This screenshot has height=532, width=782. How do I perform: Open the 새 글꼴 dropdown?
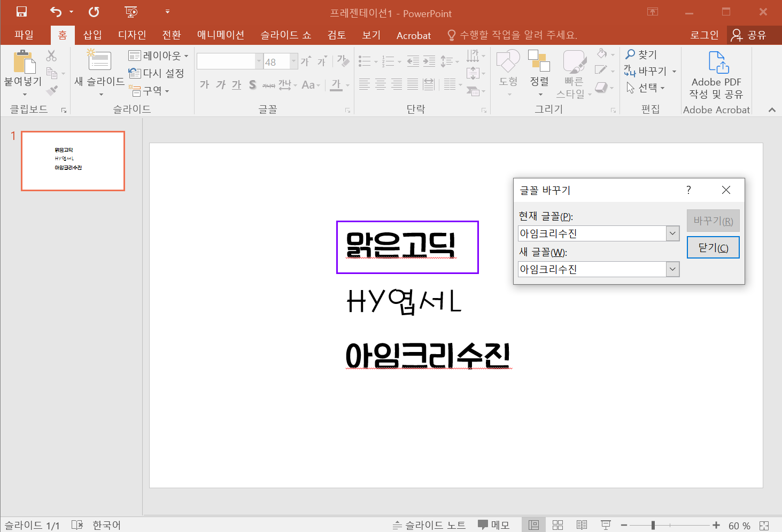click(x=672, y=269)
